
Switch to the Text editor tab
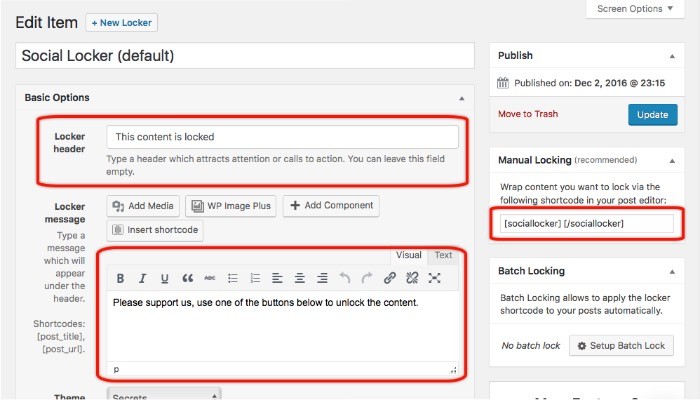pos(443,255)
